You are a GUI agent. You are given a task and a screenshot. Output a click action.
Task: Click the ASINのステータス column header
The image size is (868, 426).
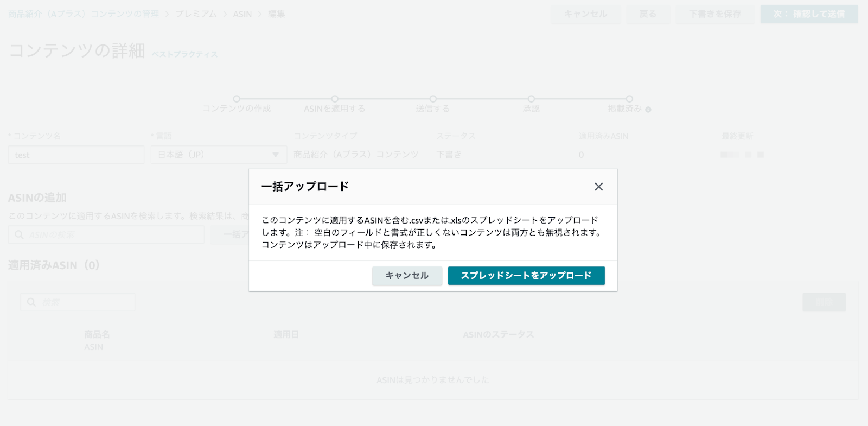point(498,334)
